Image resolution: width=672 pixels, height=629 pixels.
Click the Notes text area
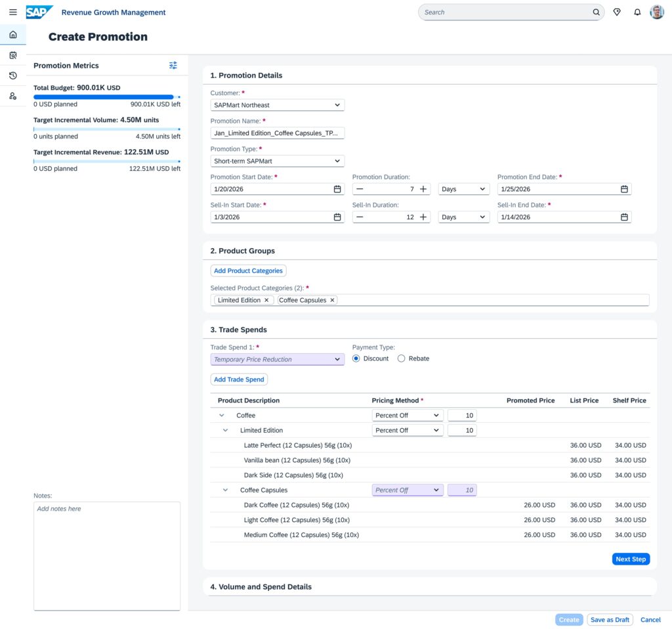107,556
